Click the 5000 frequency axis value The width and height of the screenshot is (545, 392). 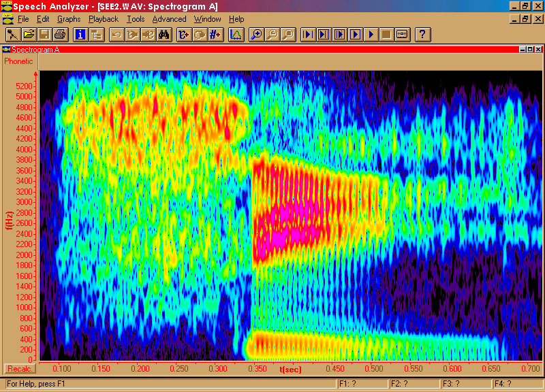24,97
